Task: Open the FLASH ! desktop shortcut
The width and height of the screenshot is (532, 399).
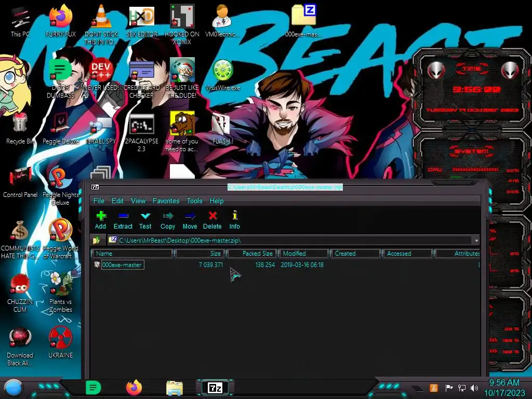Action: [x=222, y=129]
